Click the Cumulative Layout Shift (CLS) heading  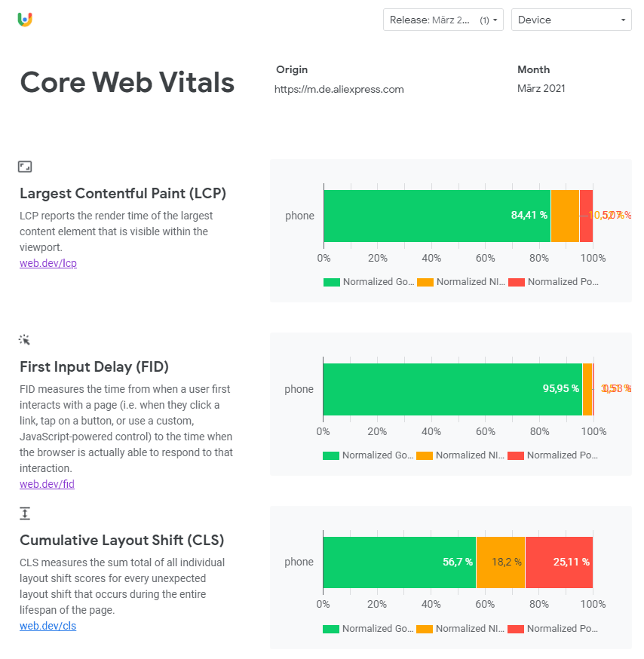[x=122, y=540]
